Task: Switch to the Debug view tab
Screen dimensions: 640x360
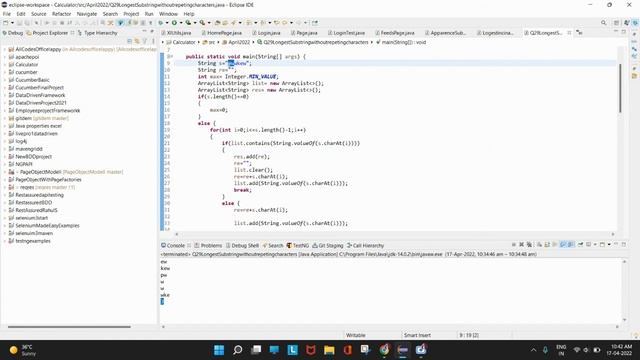Action: pyautogui.click(x=13, y=33)
